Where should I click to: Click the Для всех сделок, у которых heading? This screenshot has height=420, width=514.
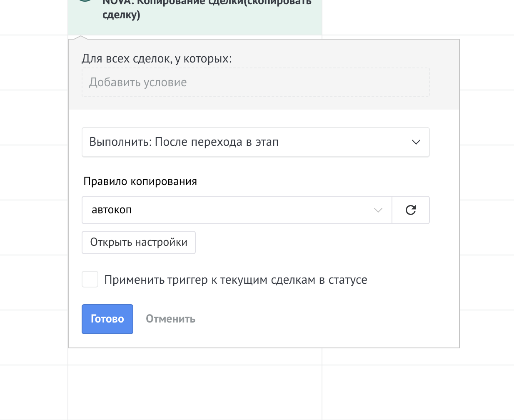(x=157, y=59)
